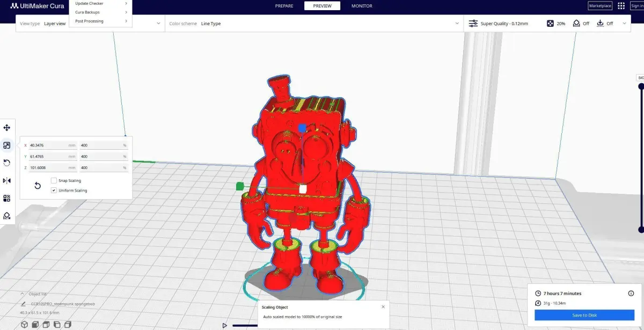This screenshot has height=330, width=644.
Task: Expand Post Processing submenu
Action: click(101, 21)
